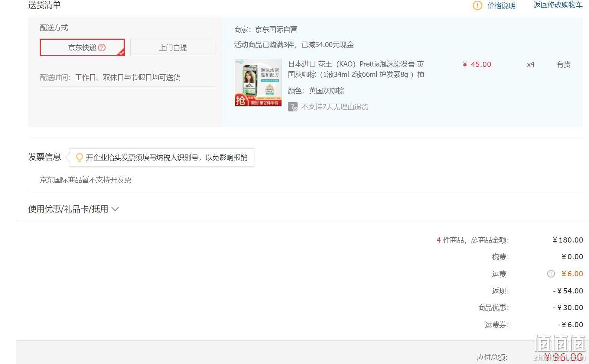Click the 配送时间 delivery schedule text
This screenshot has height=364, width=589.
[110, 77]
